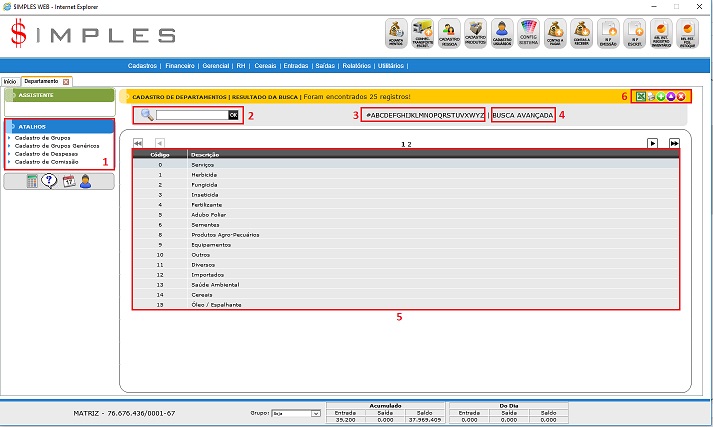Click the help question mark icon
Image resolution: width=713 pixels, height=427 pixels.
(50, 181)
